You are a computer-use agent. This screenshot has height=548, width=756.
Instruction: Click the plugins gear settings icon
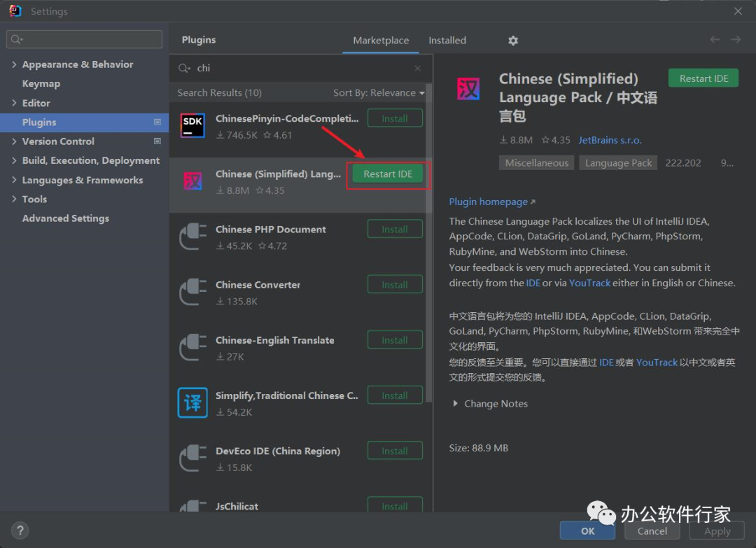(x=513, y=41)
